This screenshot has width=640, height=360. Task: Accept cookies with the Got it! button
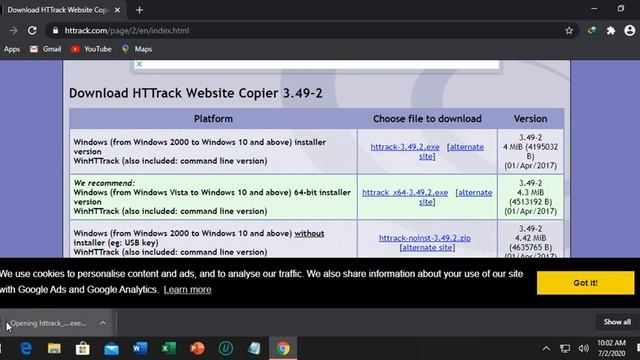pyautogui.click(x=585, y=283)
